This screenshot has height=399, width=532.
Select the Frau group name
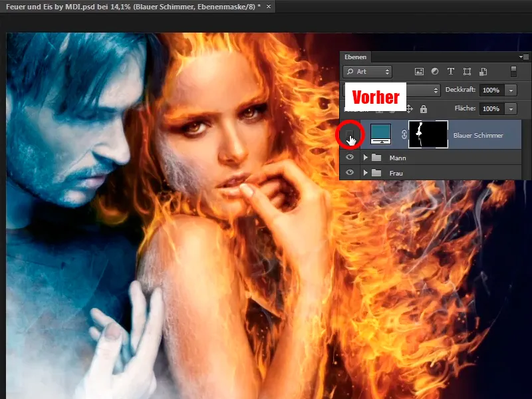[x=396, y=174]
